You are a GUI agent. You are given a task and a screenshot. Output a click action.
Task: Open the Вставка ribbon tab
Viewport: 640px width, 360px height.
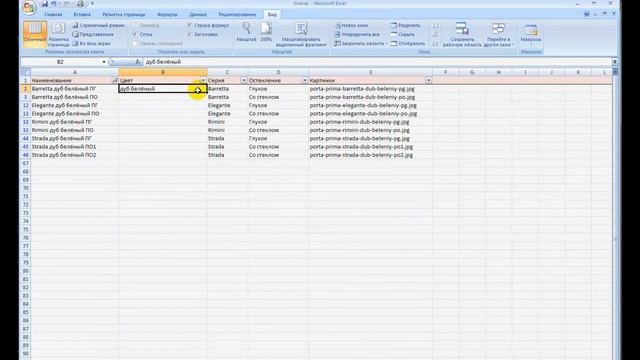[82, 14]
